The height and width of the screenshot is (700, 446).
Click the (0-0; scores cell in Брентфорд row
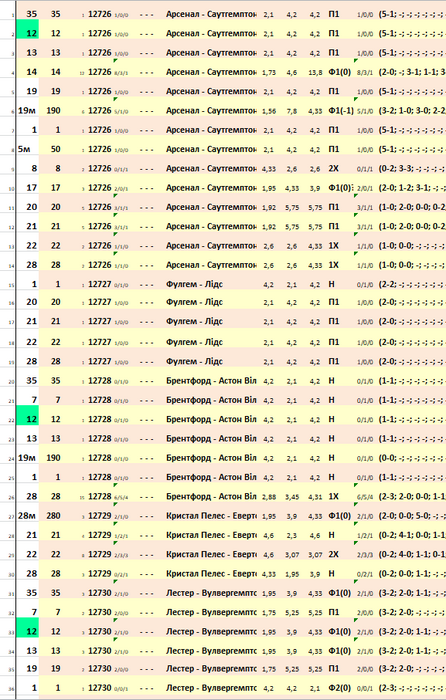click(x=412, y=458)
